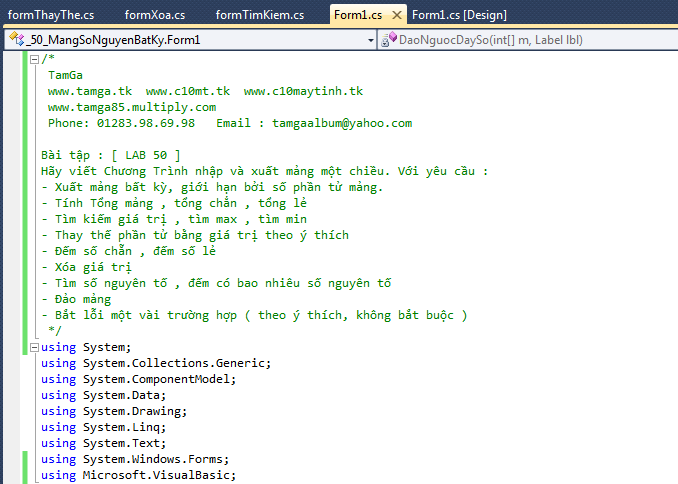This screenshot has height=484, width=678.
Task: Click the www.tamga.tk text
Action: (x=90, y=91)
